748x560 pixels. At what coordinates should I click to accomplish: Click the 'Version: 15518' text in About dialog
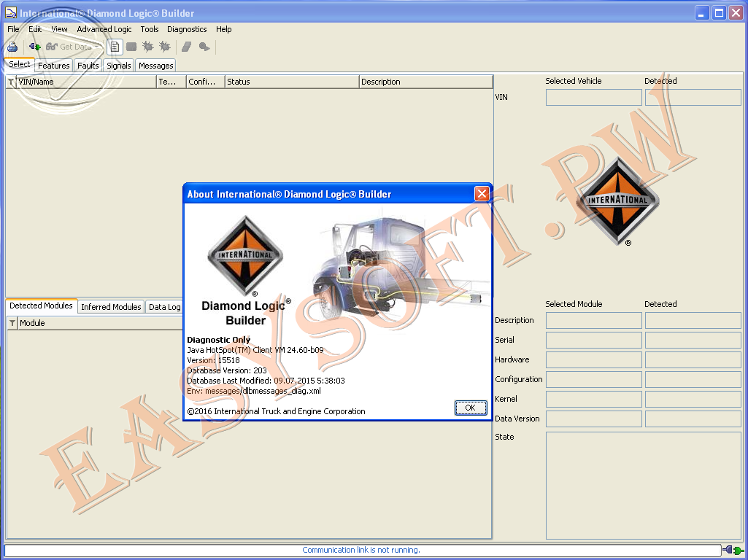tap(213, 360)
